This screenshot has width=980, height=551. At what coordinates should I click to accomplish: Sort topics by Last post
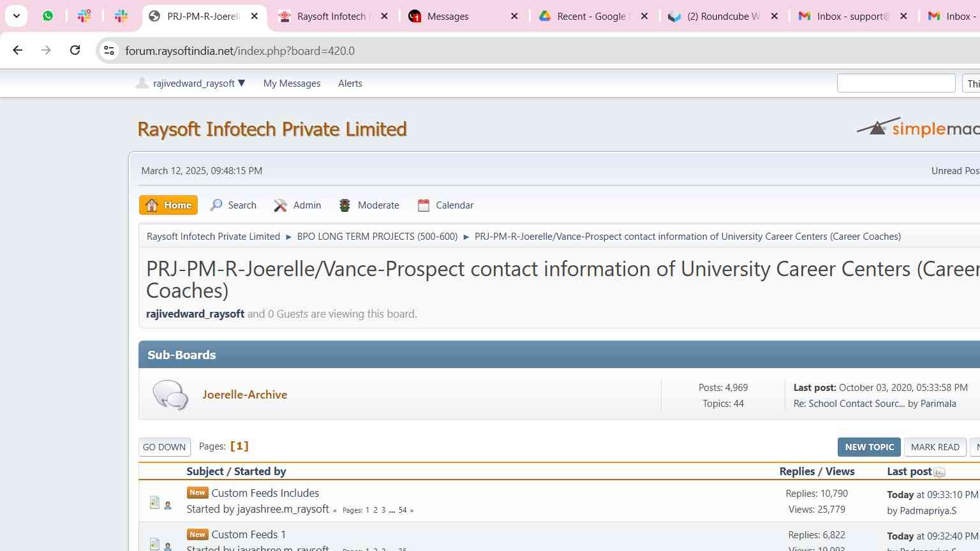tap(909, 471)
